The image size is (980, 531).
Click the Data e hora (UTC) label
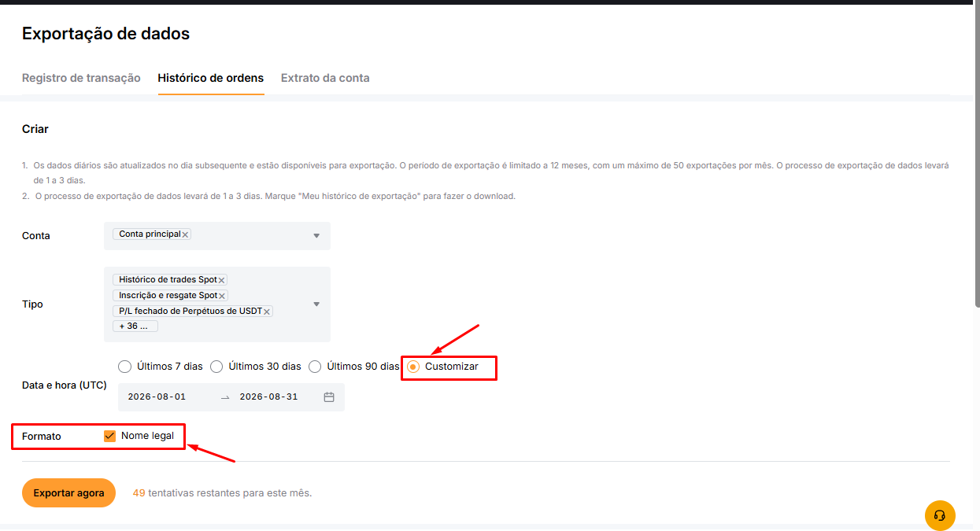(65, 385)
